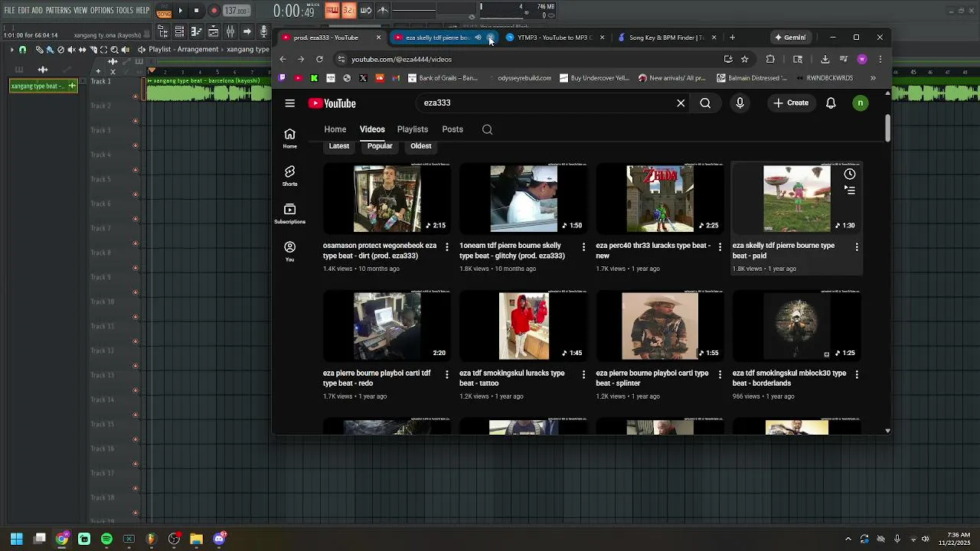This screenshot has height=551, width=980.
Task: Sort channel videos by Latest
Action: click(339, 146)
